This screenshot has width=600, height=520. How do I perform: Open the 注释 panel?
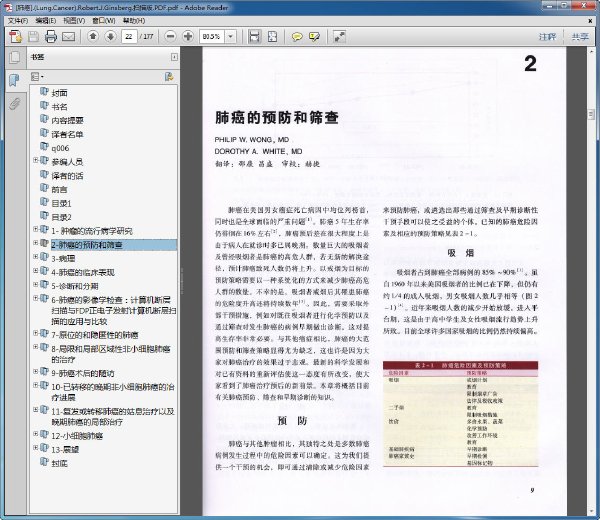[547, 37]
